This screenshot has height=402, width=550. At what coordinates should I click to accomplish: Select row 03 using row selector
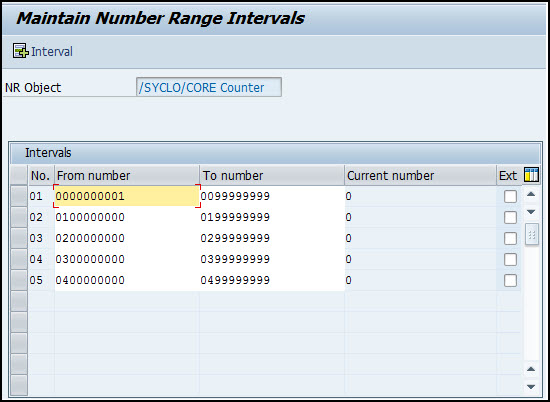coord(19,238)
